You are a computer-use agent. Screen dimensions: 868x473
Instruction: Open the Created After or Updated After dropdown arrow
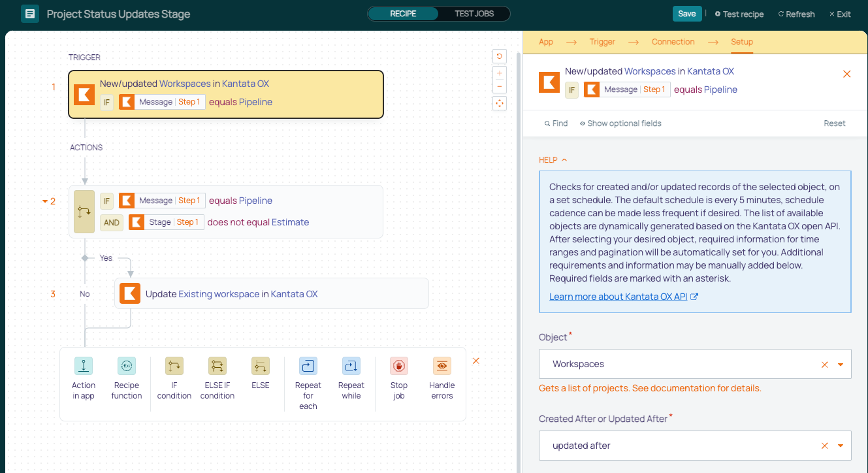(841, 446)
